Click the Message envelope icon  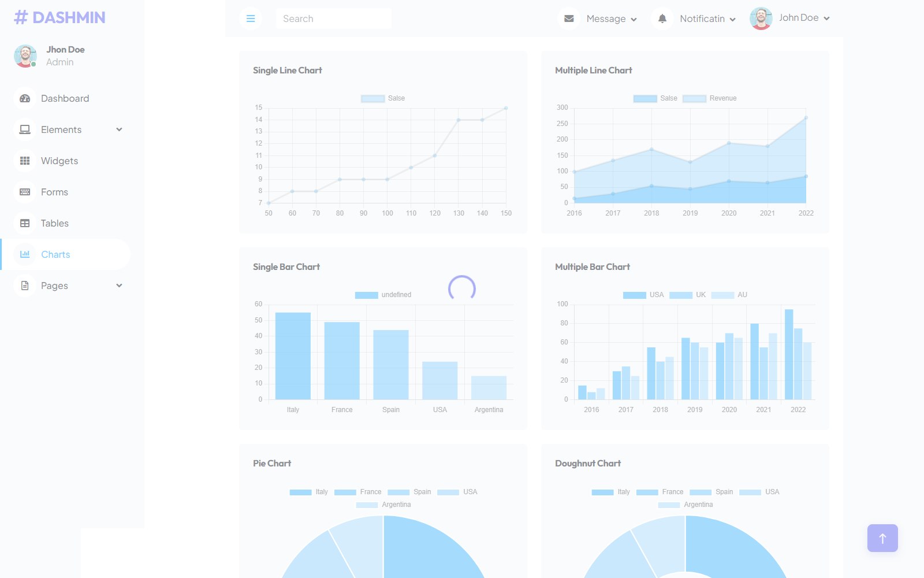(x=569, y=18)
